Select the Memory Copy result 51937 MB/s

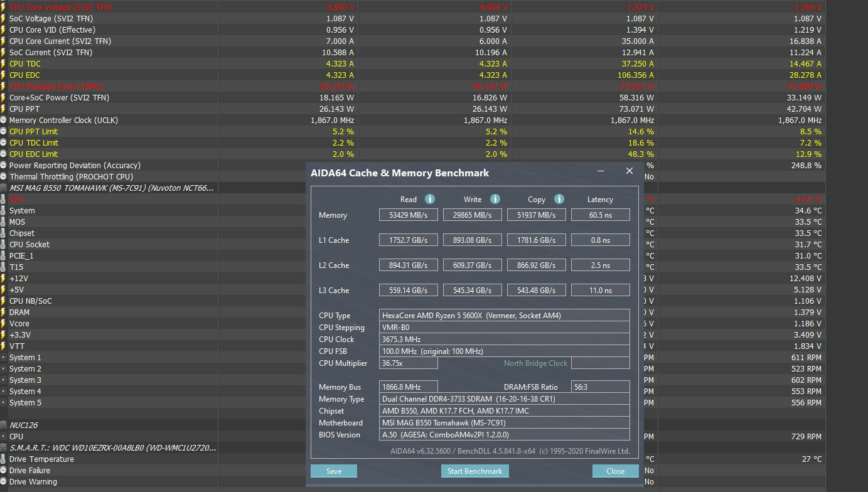coord(537,215)
